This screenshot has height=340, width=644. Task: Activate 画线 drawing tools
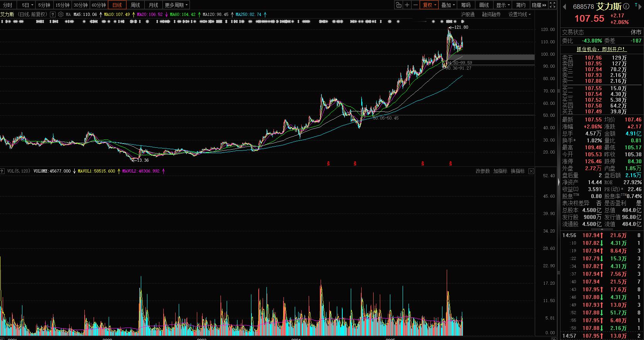click(x=484, y=5)
